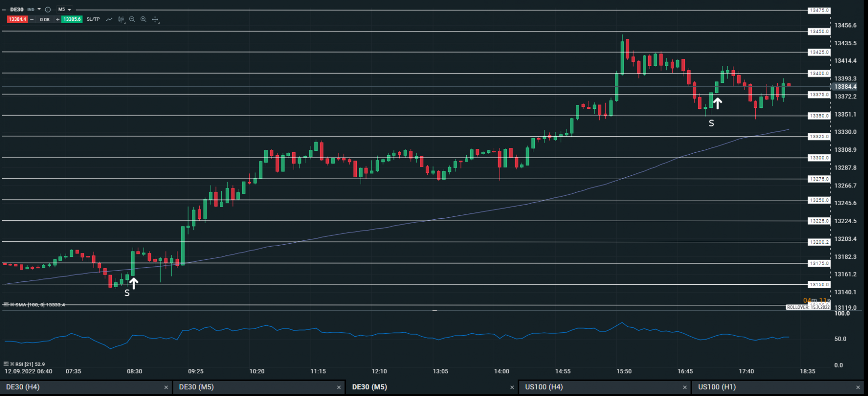The height and width of the screenshot is (396, 868).
Task: Remove the RSI indicator with its X
Action: 12,364
